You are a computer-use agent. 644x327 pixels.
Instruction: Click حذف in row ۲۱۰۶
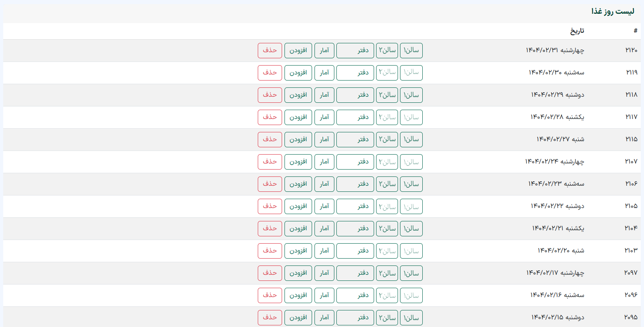coord(270,184)
